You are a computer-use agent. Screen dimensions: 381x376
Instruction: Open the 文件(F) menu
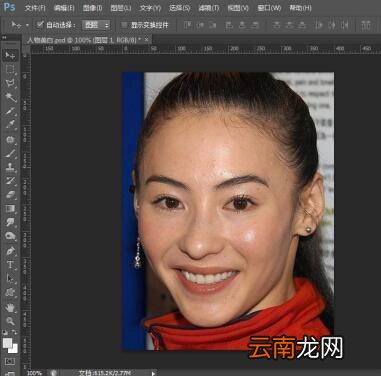point(35,8)
